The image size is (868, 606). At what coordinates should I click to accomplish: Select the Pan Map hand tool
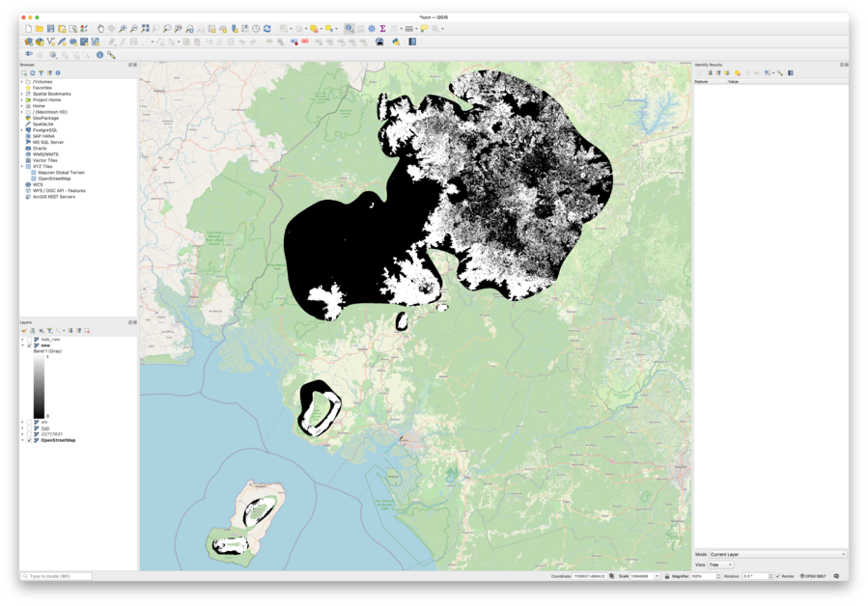click(x=100, y=28)
